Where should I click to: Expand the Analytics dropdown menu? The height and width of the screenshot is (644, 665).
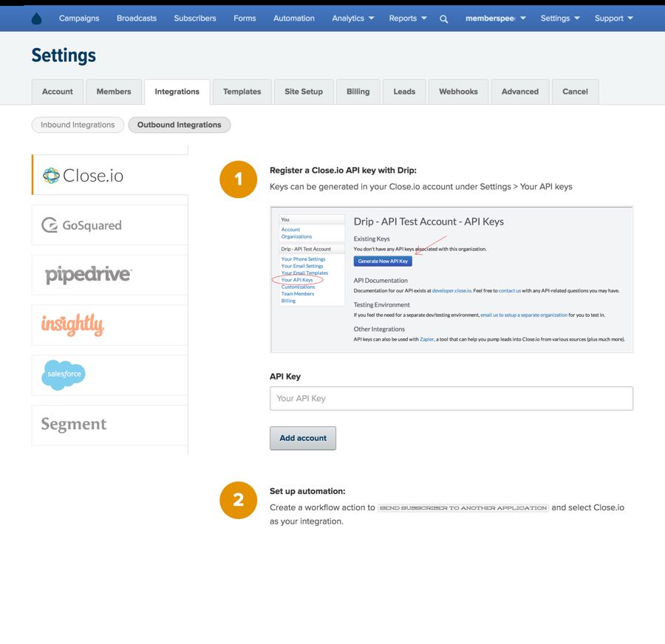353,18
